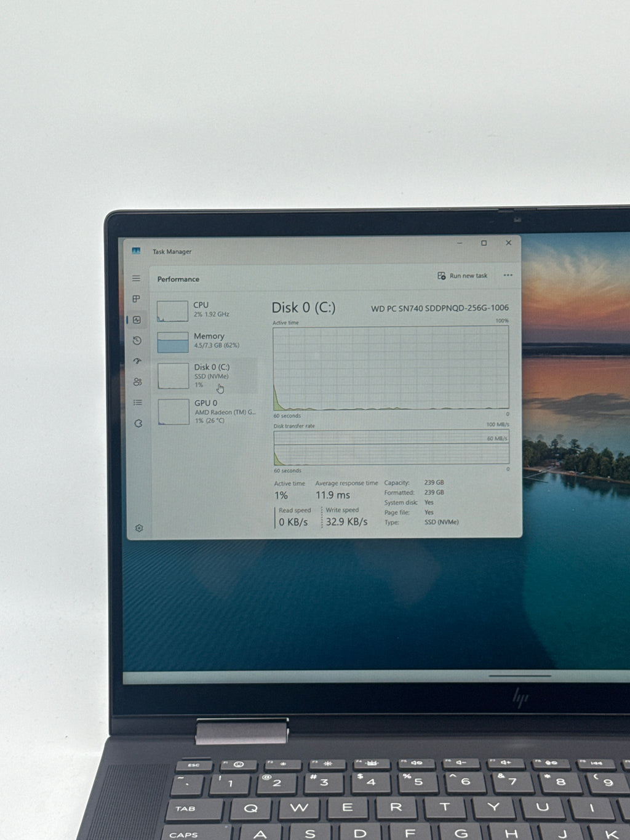Open the Startup apps icon
The height and width of the screenshot is (840, 630).
click(x=137, y=361)
